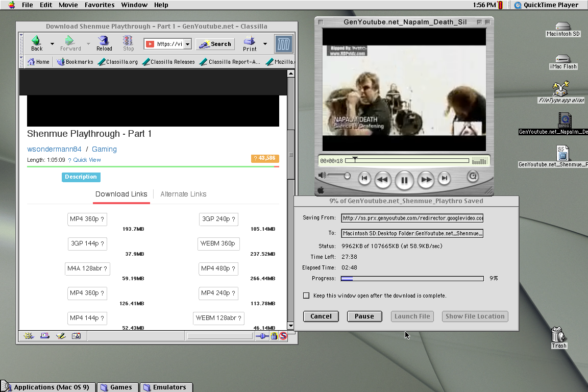Viewport: 588px width, 392px height.
Task: Download the WEBM 360p format
Action: tap(218, 243)
